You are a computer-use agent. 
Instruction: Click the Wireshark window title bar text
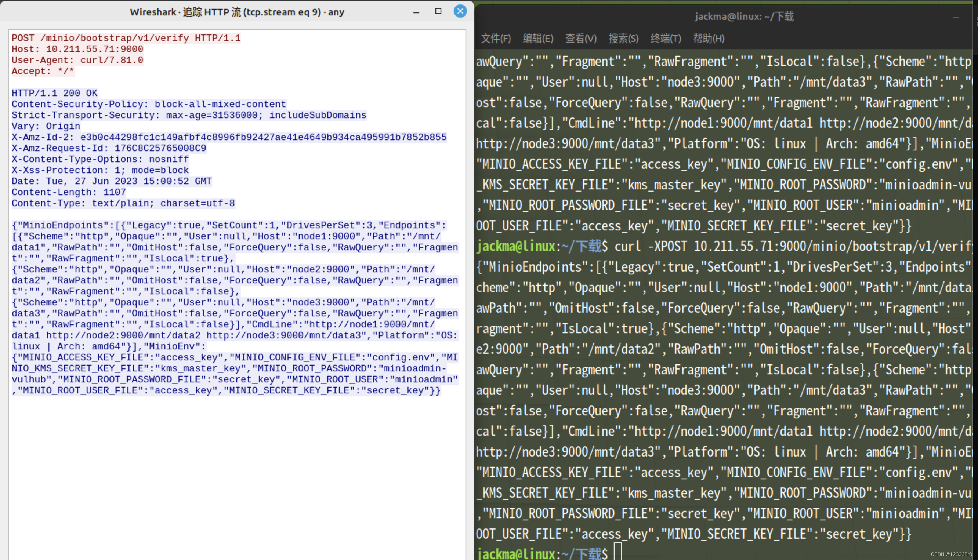(237, 12)
